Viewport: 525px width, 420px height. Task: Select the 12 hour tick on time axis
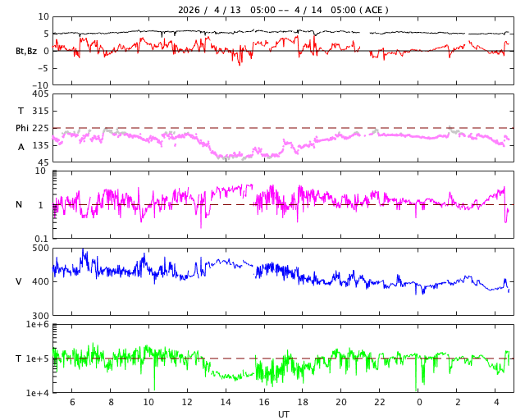pos(186,402)
